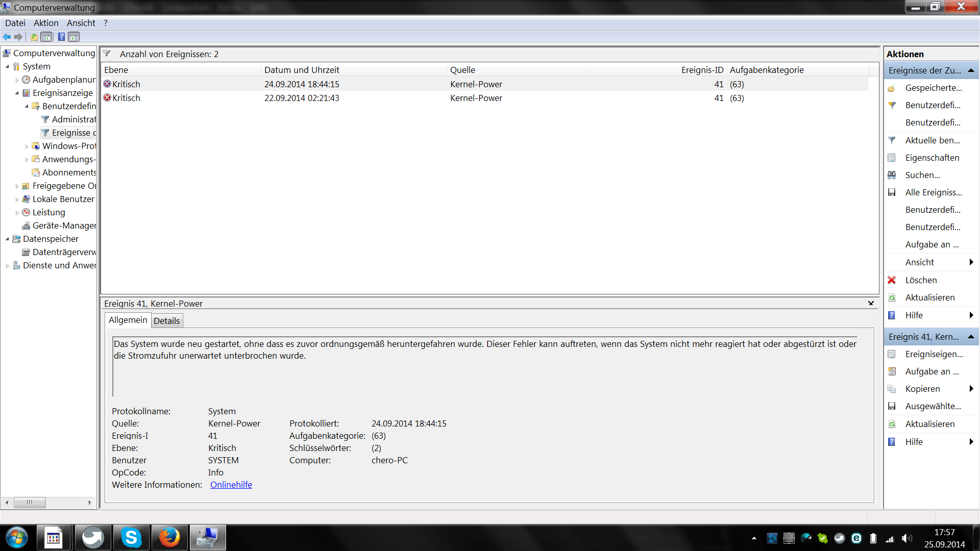Viewport: 980px width, 551px height.
Task: Click the Skype icon in taskbar
Action: coord(131,538)
